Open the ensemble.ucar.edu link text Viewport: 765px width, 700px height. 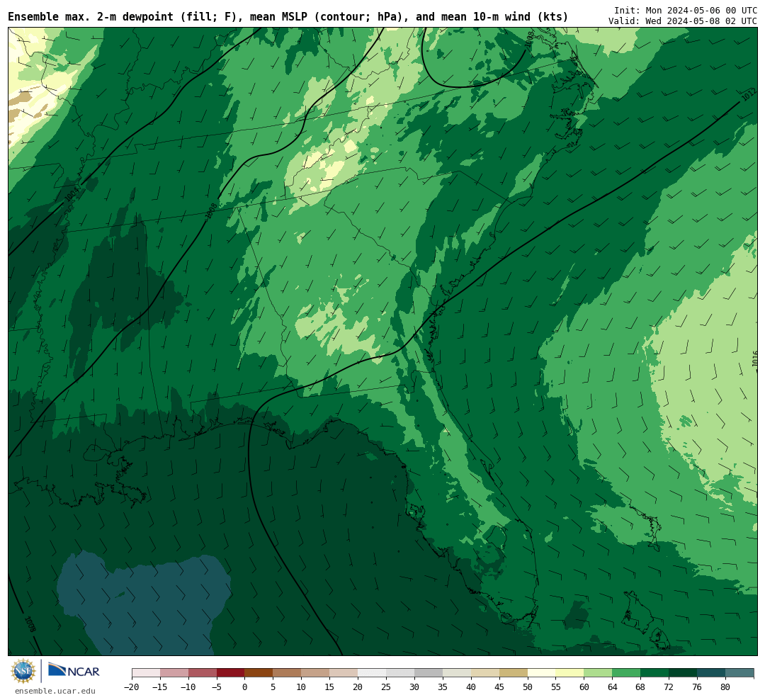click(55, 691)
